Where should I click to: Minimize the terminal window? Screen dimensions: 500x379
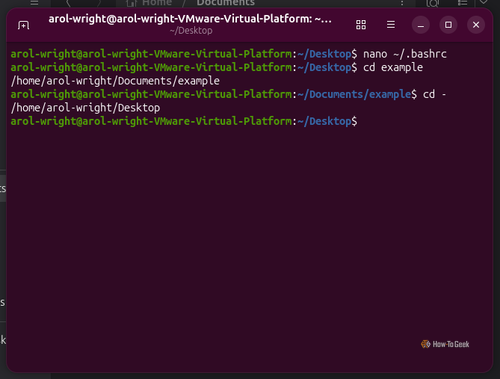coord(421,25)
